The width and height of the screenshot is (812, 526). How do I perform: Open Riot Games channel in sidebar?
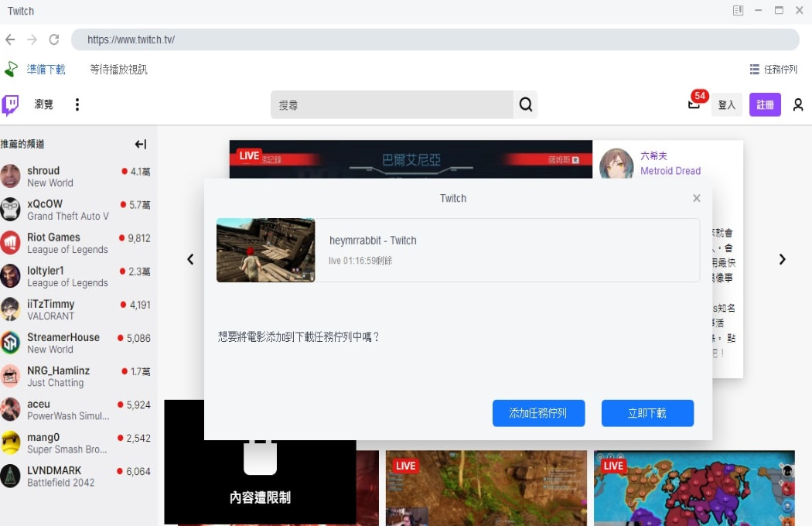(x=77, y=243)
